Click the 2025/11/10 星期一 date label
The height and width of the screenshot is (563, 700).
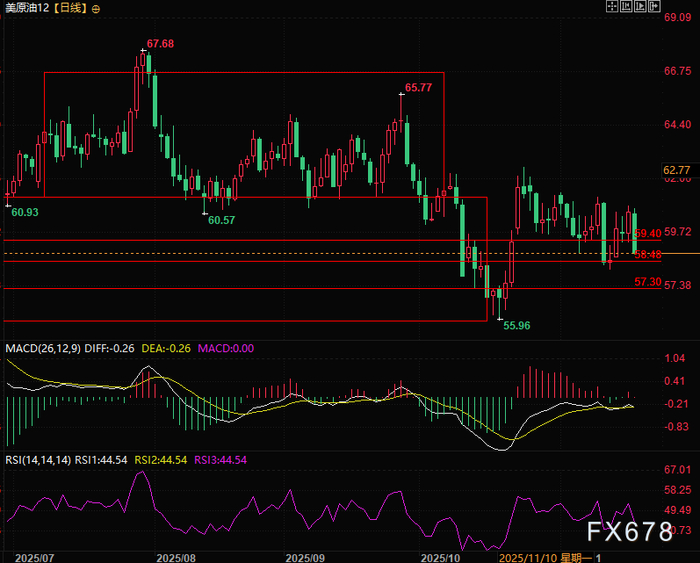[546, 558]
